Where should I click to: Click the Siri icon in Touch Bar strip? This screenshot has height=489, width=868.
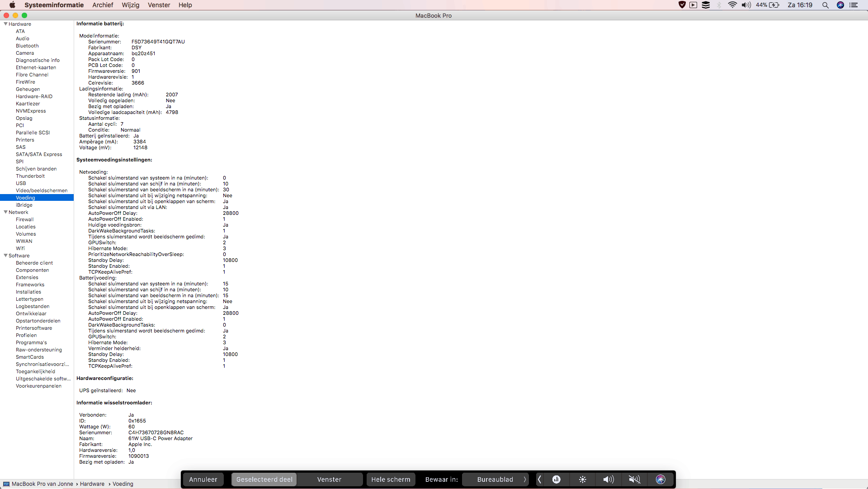(660, 480)
